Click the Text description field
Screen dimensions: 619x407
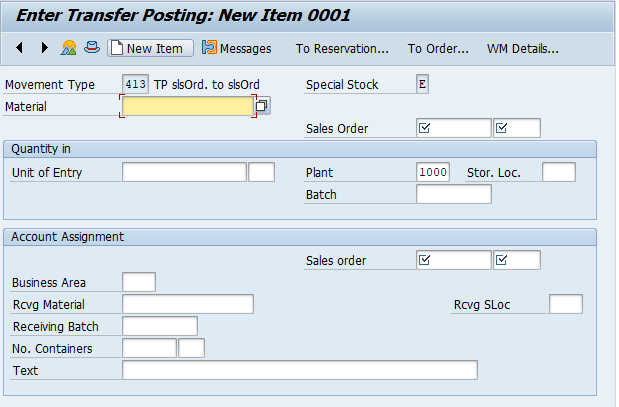pos(299,370)
